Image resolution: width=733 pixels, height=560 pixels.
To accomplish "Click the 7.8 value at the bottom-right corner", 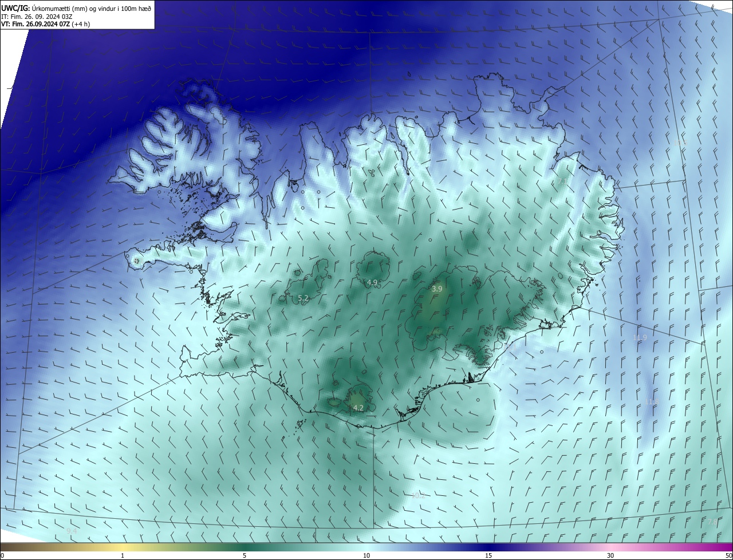I will (x=712, y=522).
